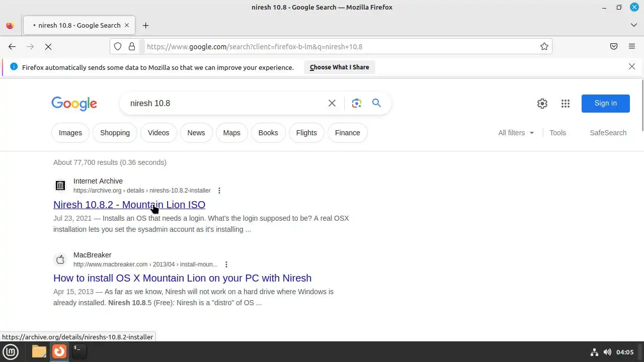644x362 pixels.
Task: Open more options for MacBreaker result
Action: (226, 264)
